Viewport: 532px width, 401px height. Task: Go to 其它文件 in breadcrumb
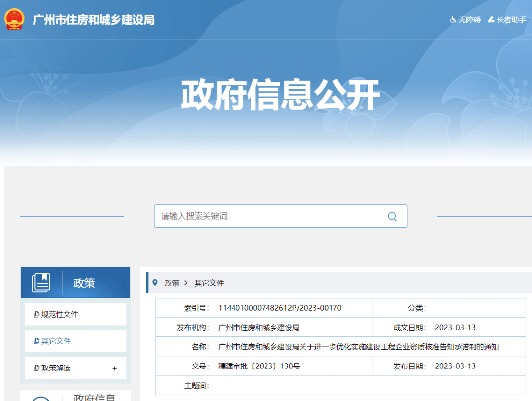point(209,283)
